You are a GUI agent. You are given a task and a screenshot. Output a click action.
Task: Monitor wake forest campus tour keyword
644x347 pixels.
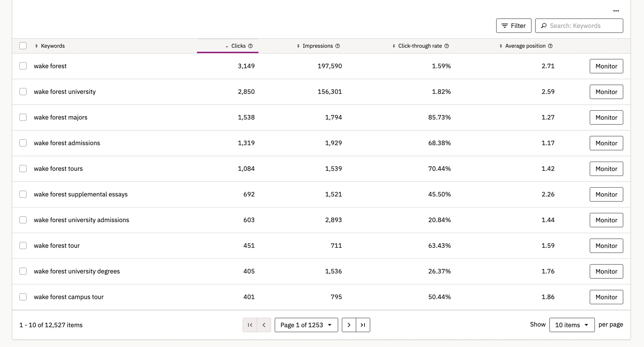tap(606, 297)
